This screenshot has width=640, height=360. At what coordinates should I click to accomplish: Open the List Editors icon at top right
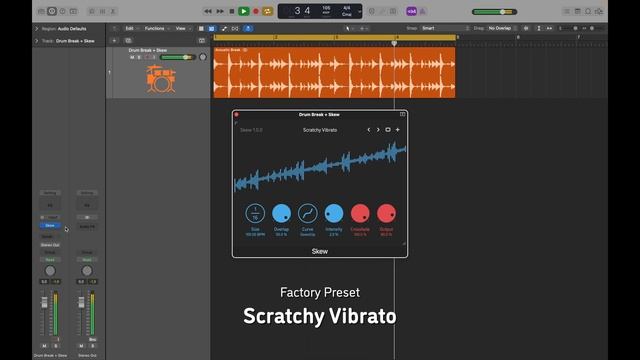click(x=567, y=11)
